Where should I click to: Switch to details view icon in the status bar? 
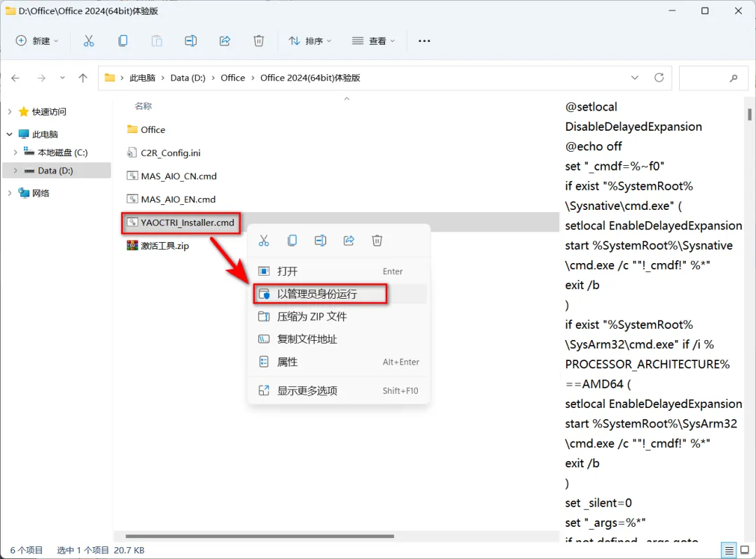tap(729, 550)
